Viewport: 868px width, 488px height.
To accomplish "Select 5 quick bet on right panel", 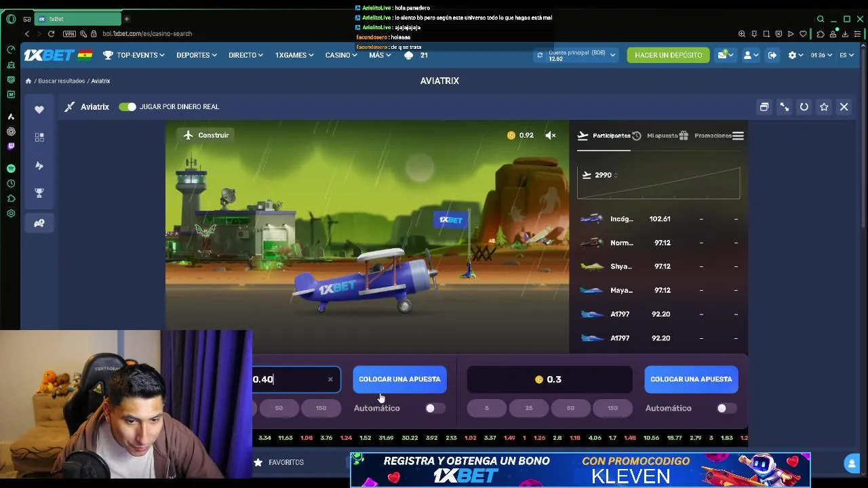I will (487, 408).
